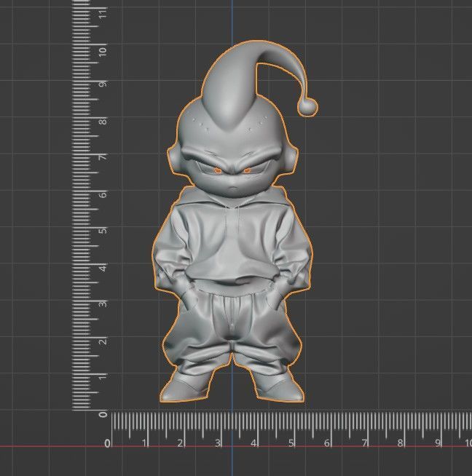Image resolution: width=472 pixels, height=476 pixels.
Task: Click the round ball at the antenna tip
Action: (x=307, y=107)
